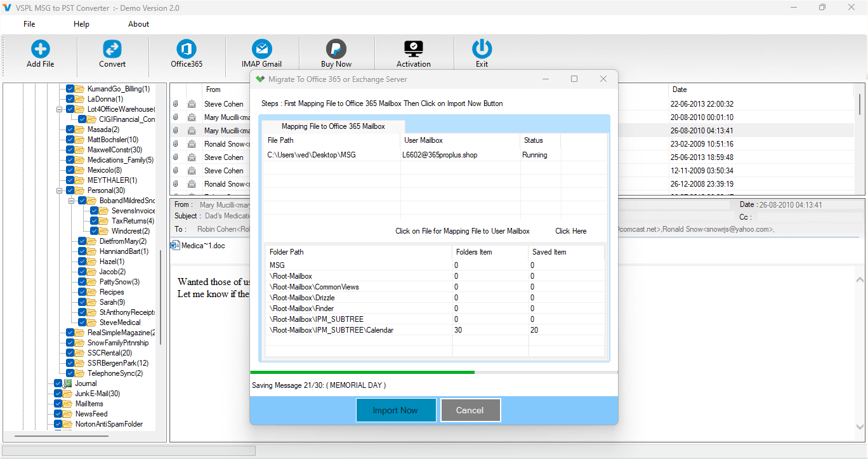This screenshot has width=868, height=459.
Task: Click folder icon beside Masada(2)
Action: coord(80,130)
